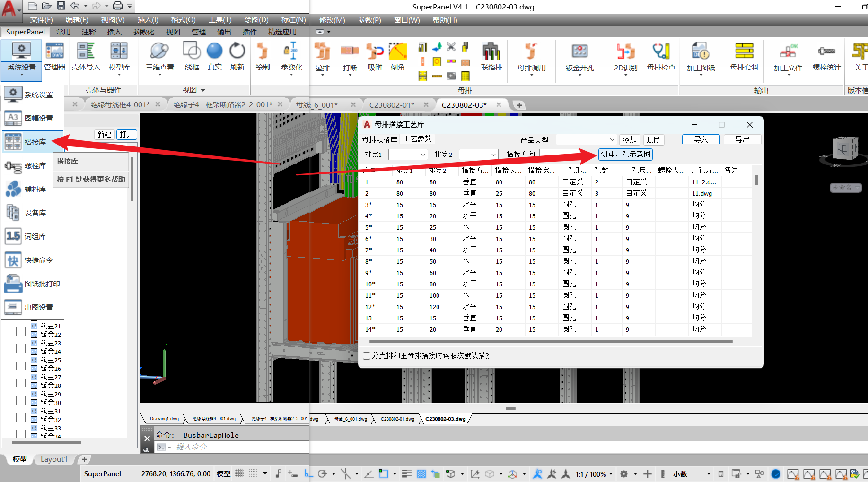Viewport: 868px width, 482px height.
Task: Open undo history dropdown arrow
Action: pos(85,6)
